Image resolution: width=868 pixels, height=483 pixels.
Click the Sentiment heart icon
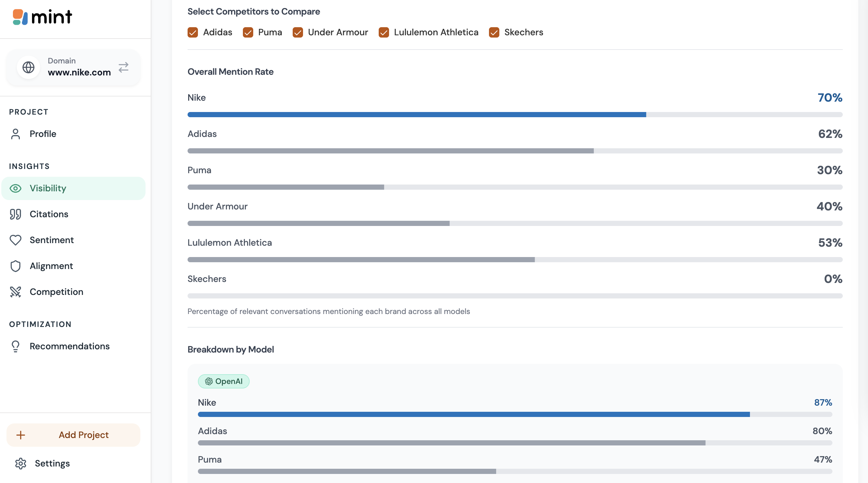[16, 240]
